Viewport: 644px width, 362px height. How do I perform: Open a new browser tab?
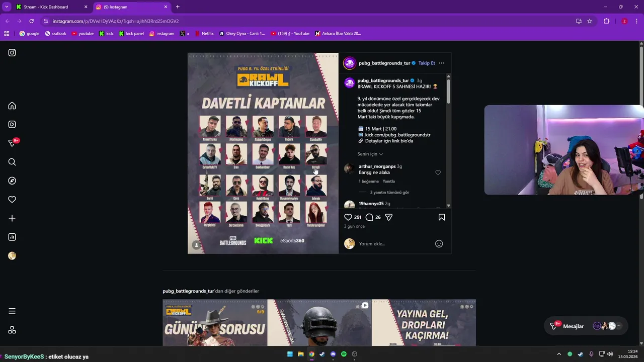click(178, 7)
